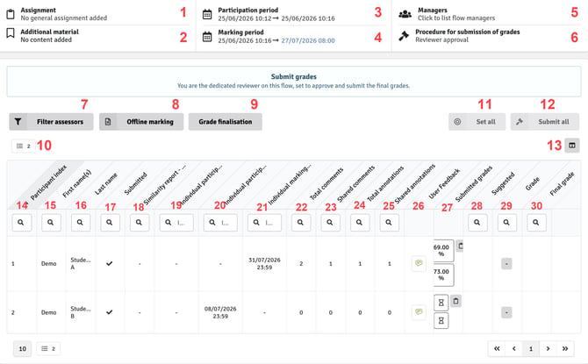This screenshot has width=588, height=364.
Task: Click the Managers people group icon
Action: click(x=405, y=14)
